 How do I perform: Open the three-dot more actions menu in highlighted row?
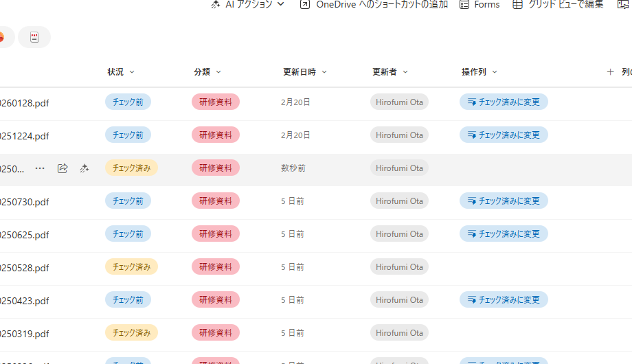(40, 168)
